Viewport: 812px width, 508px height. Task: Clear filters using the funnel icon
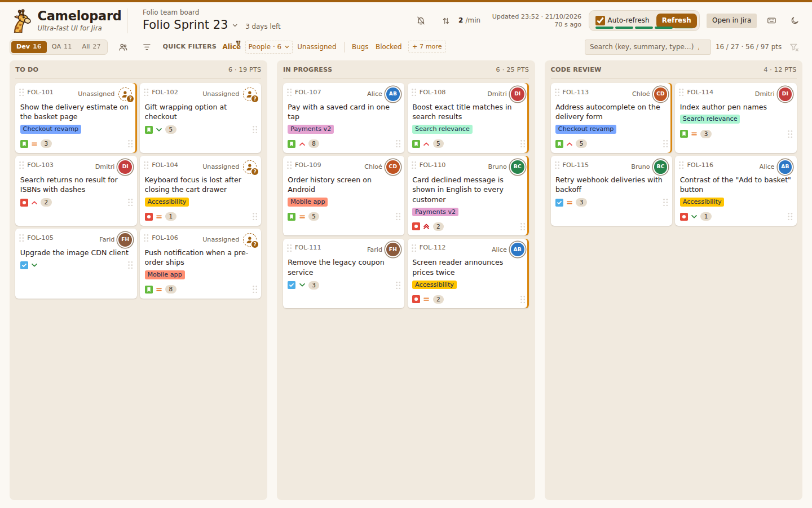794,47
